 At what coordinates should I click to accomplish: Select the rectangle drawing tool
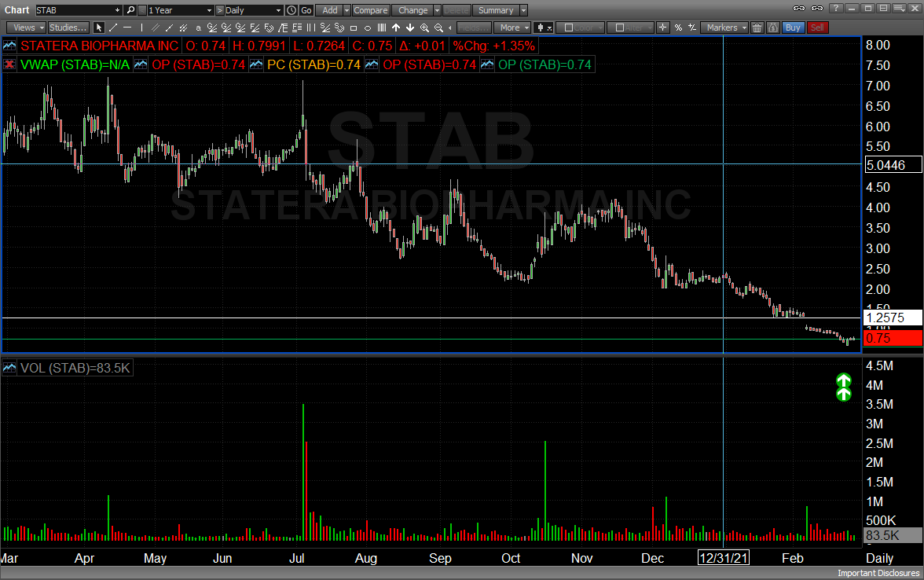point(354,28)
